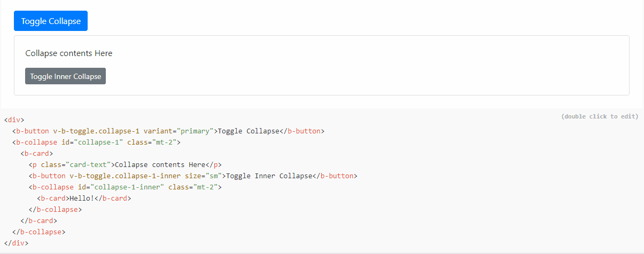Click 'v-b-toggle.collapse-1' attribute in first b-button line

[97, 131]
